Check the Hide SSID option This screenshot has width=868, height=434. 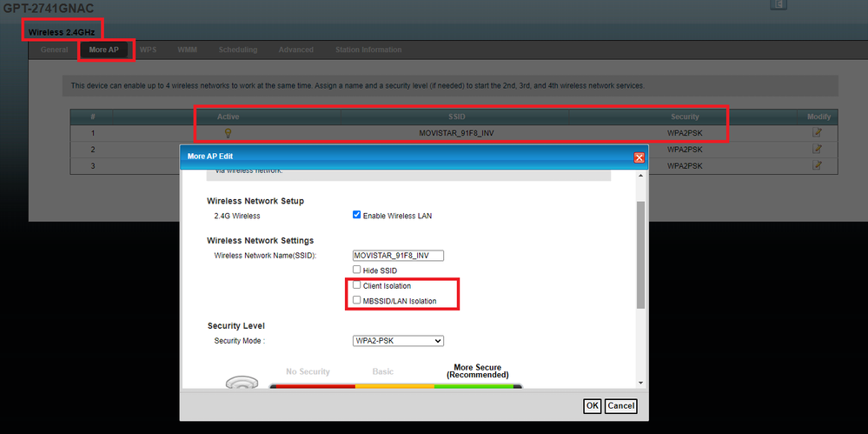coord(356,270)
